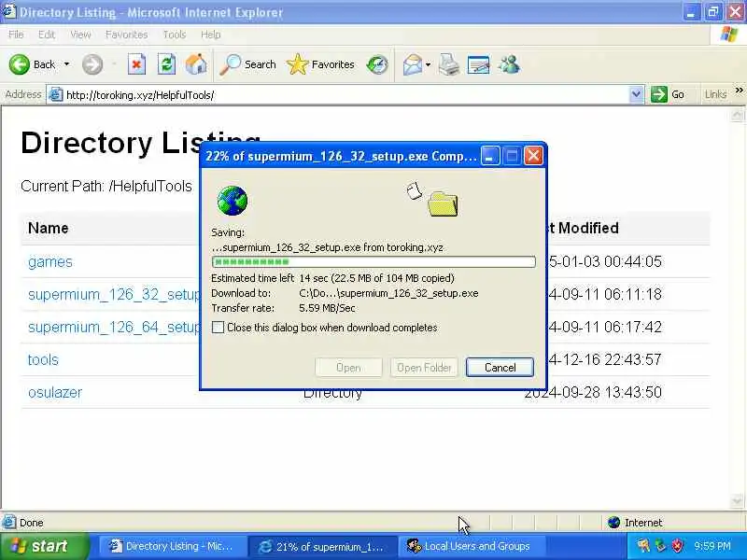
Task: Click the Mail envelope icon
Action: [x=413, y=64]
